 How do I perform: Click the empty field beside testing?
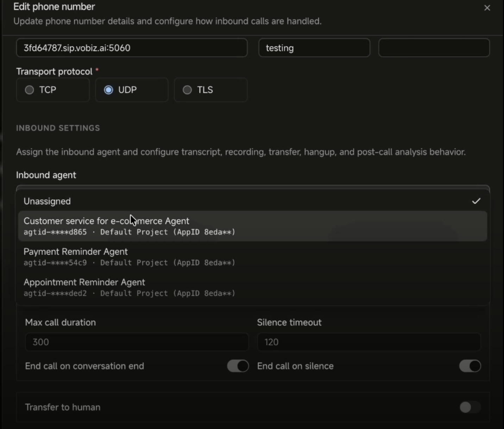(x=434, y=48)
